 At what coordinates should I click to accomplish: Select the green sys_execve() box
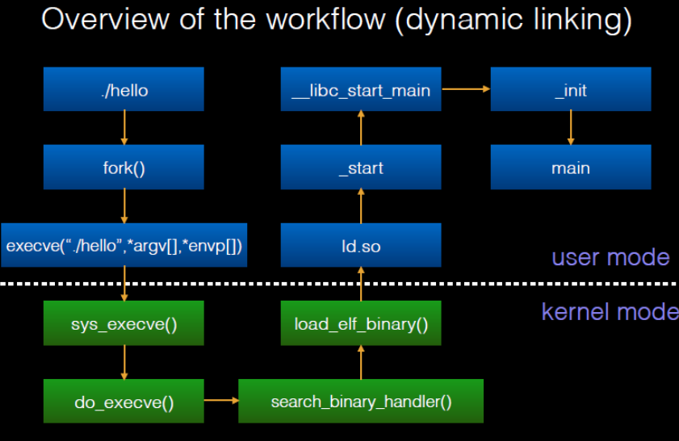(x=123, y=324)
